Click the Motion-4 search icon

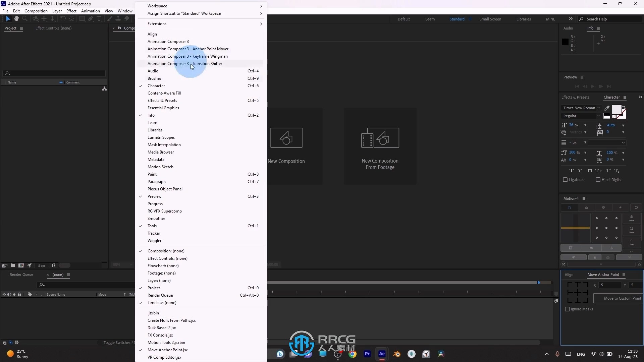tap(636, 208)
